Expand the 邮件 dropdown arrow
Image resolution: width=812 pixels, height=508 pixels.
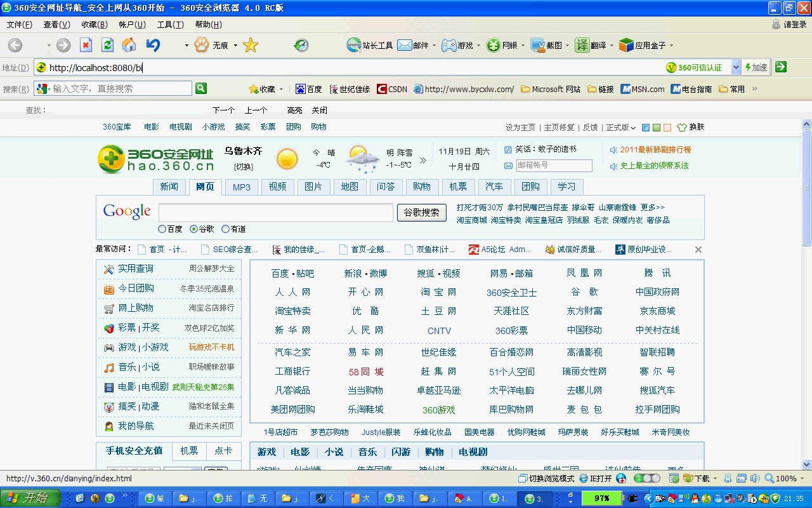tap(434, 46)
